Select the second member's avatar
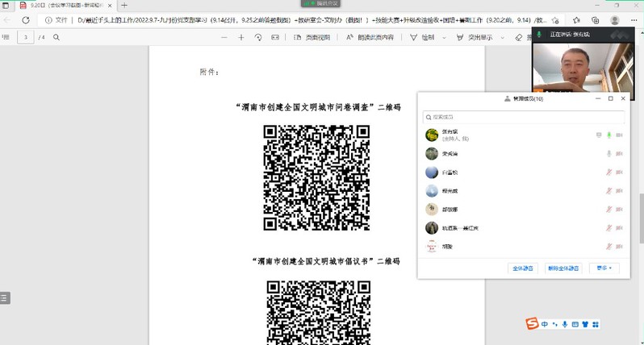644x345 pixels. click(x=432, y=153)
